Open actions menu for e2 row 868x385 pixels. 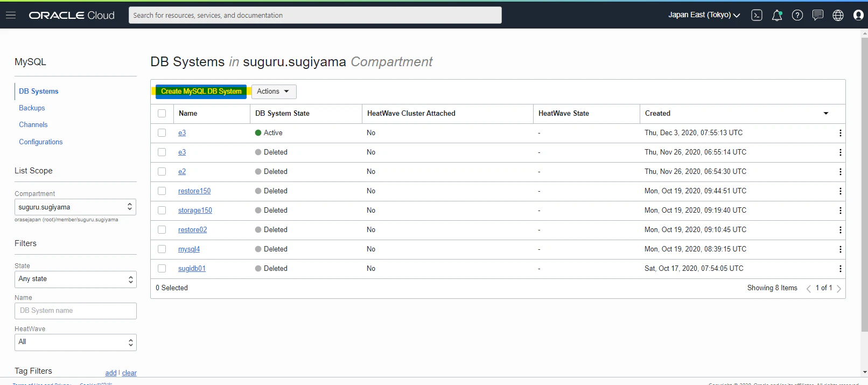840,172
